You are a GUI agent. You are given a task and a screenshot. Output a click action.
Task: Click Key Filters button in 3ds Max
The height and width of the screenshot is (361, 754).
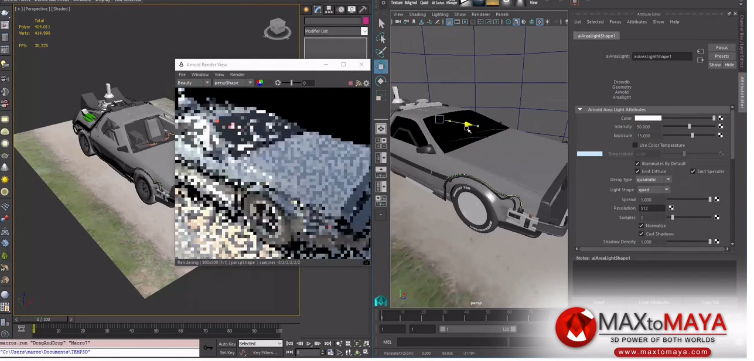tap(265, 353)
